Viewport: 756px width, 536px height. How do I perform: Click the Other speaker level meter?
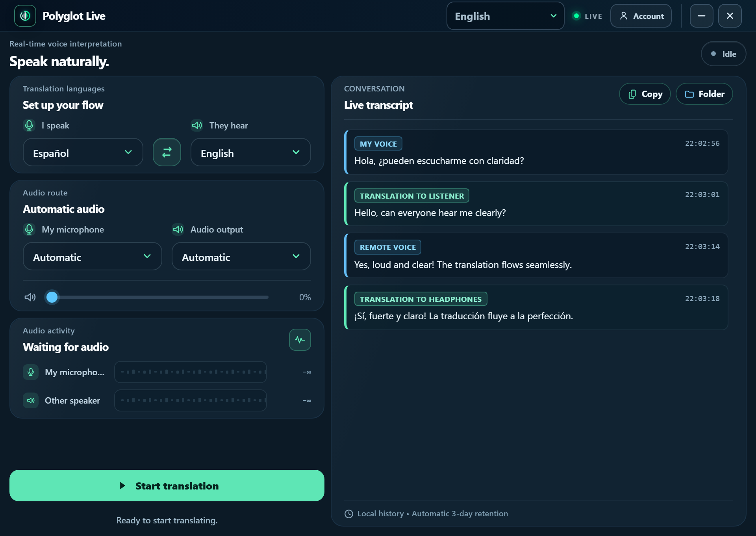[191, 400]
